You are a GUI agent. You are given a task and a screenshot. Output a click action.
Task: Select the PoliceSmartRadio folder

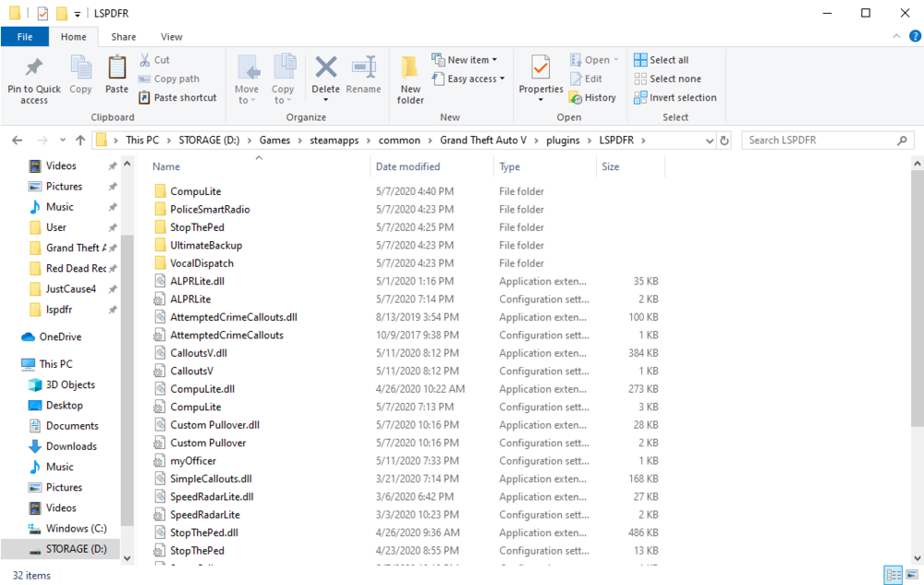pos(210,209)
